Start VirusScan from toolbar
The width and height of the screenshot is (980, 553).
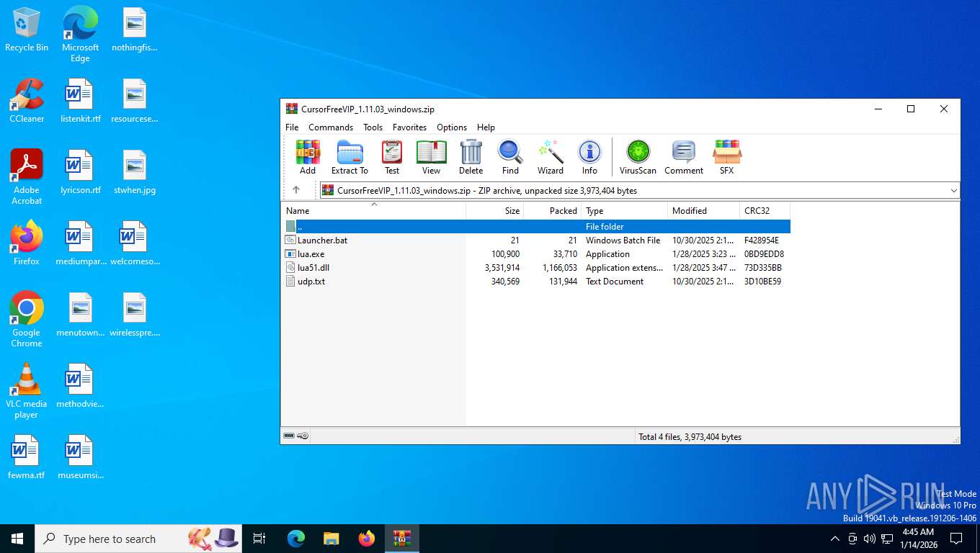point(638,157)
